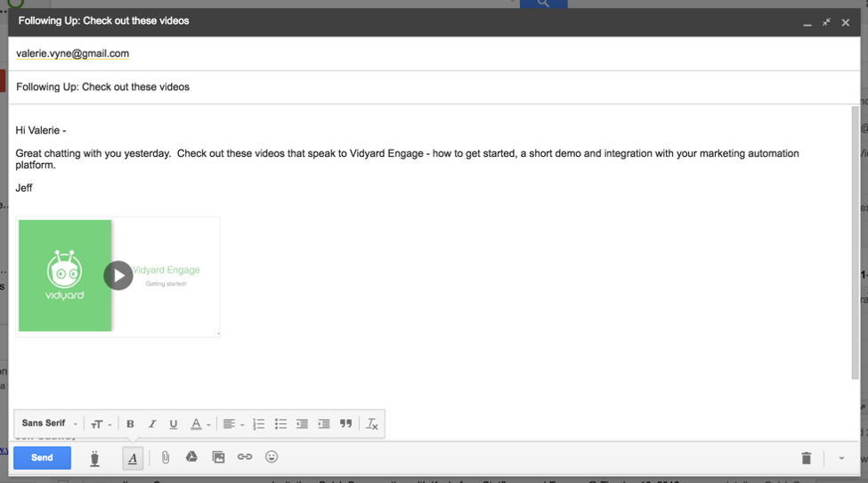Toggle the compose window's full-screen arrows icon
This screenshot has width=868, height=483.
[x=826, y=22]
